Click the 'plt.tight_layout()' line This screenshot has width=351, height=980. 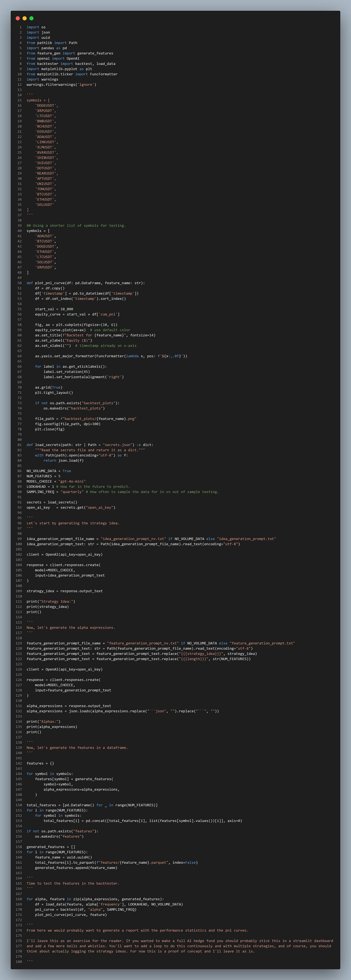click(54, 393)
